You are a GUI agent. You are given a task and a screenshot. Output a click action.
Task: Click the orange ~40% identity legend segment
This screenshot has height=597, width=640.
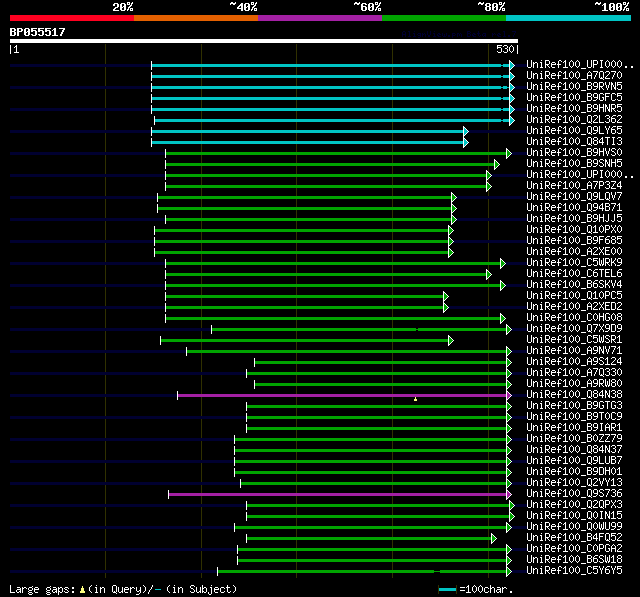click(196, 18)
